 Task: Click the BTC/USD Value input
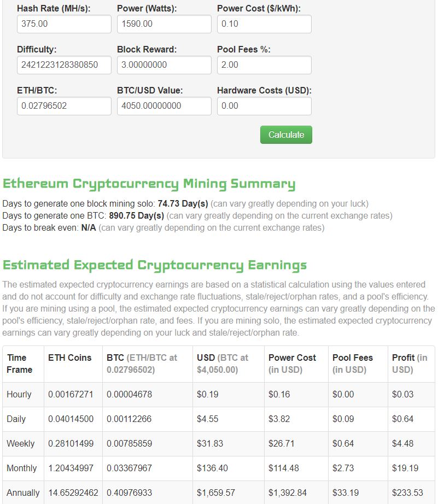[x=164, y=106]
